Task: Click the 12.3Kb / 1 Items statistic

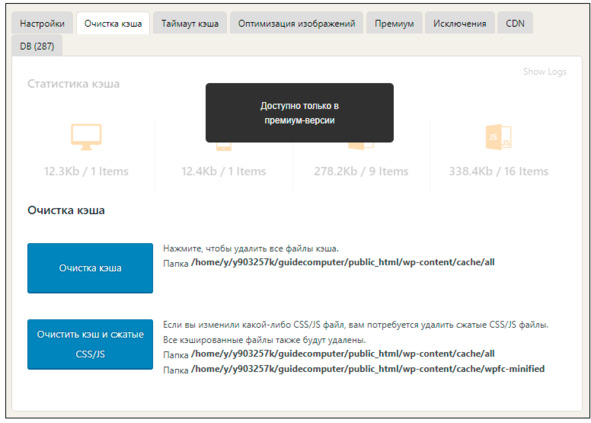Action: click(86, 171)
